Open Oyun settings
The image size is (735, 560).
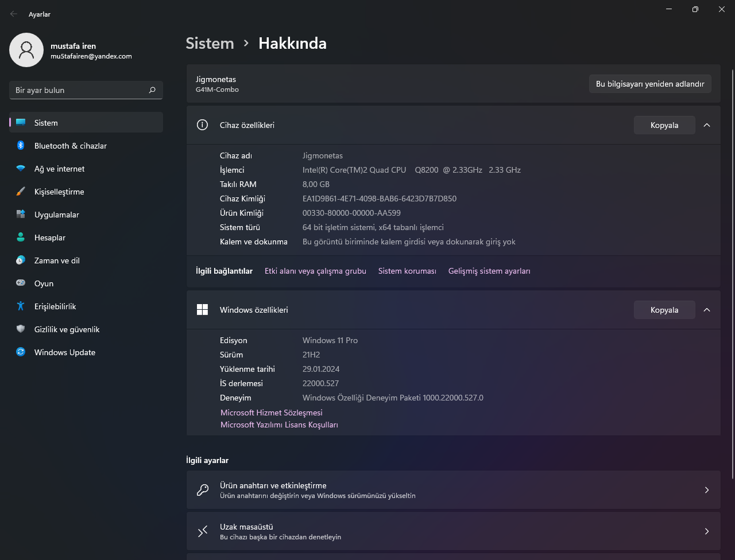[x=44, y=283]
